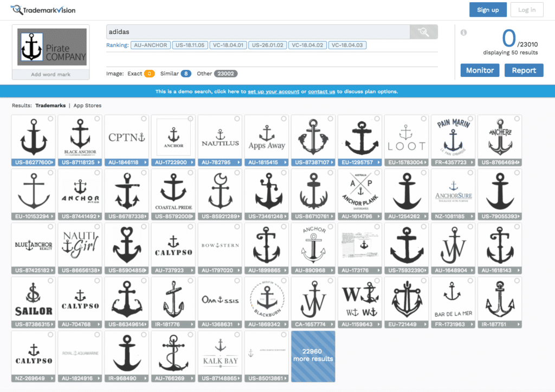Open the JW anchor logo CA-1657774

[x=313, y=299]
